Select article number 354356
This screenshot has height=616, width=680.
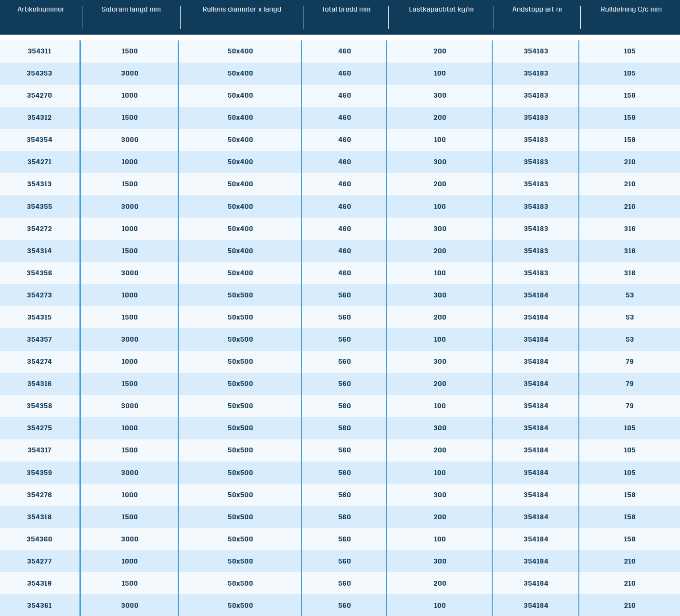point(39,273)
